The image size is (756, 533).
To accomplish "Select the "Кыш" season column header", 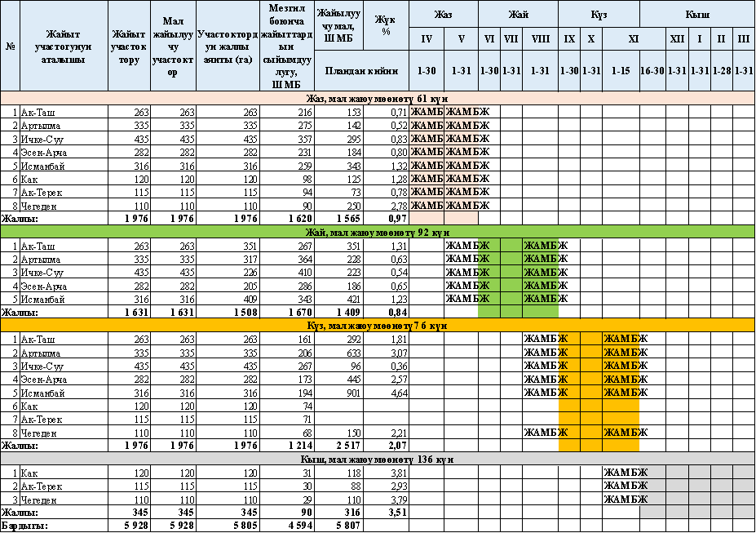I will point(697,14).
